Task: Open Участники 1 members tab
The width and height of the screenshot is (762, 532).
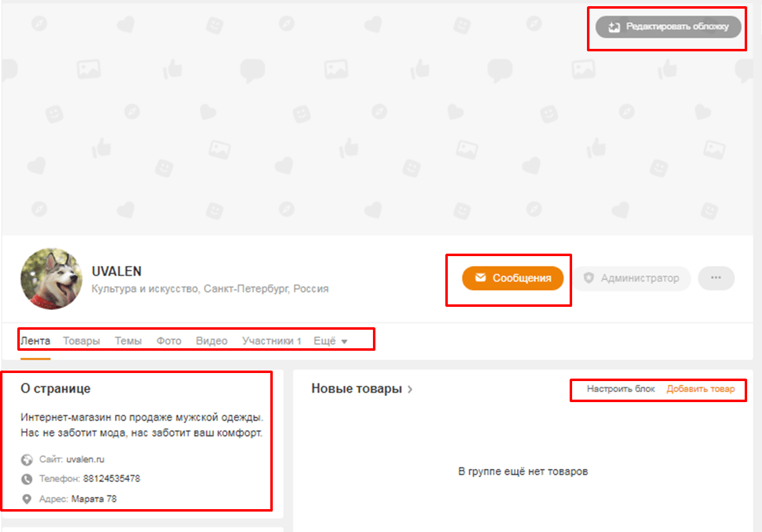Action: point(272,341)
